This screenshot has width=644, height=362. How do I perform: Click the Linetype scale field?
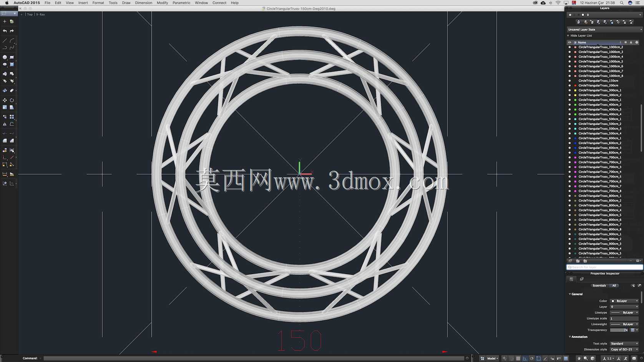click(x=624, y=319)
